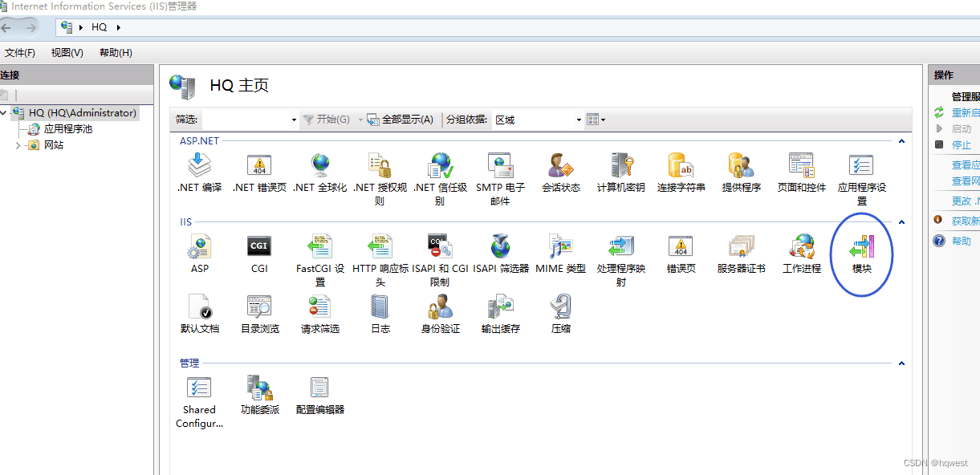Click the filter text input field
Image resolution: width=980 pixels, height=475 pixels.
tap(245, 120)
